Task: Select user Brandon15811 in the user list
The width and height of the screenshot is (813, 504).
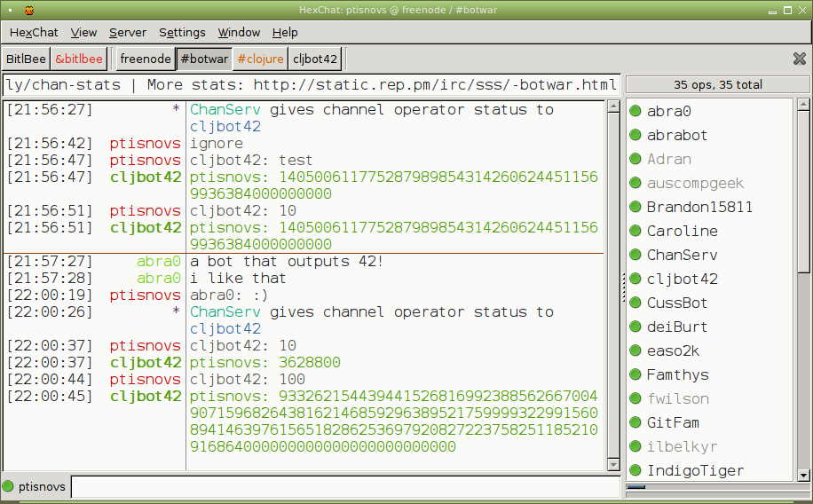Action: coord(699,207)
